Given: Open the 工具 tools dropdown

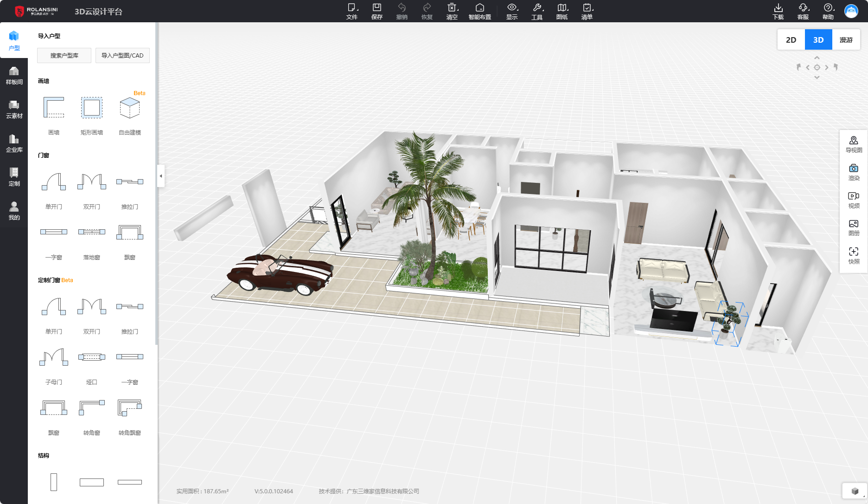Looking at the screenshot, I should (537, 11).
